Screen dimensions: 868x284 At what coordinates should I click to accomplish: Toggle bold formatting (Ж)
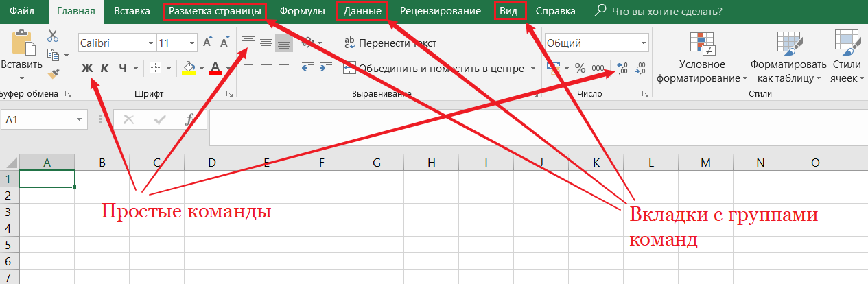(86, 68)
